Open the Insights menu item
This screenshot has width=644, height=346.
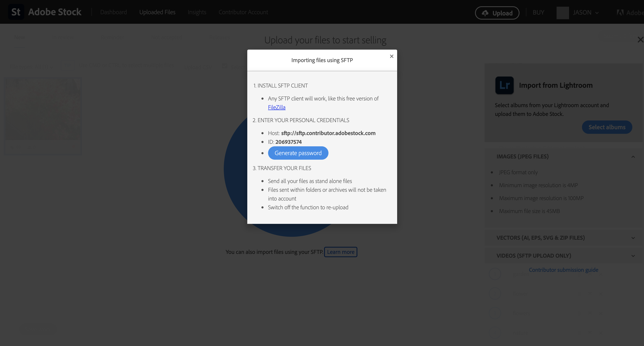197,12
